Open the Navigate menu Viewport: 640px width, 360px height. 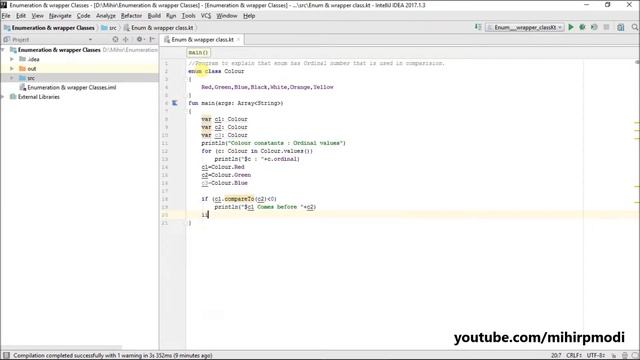coord(60,16)
